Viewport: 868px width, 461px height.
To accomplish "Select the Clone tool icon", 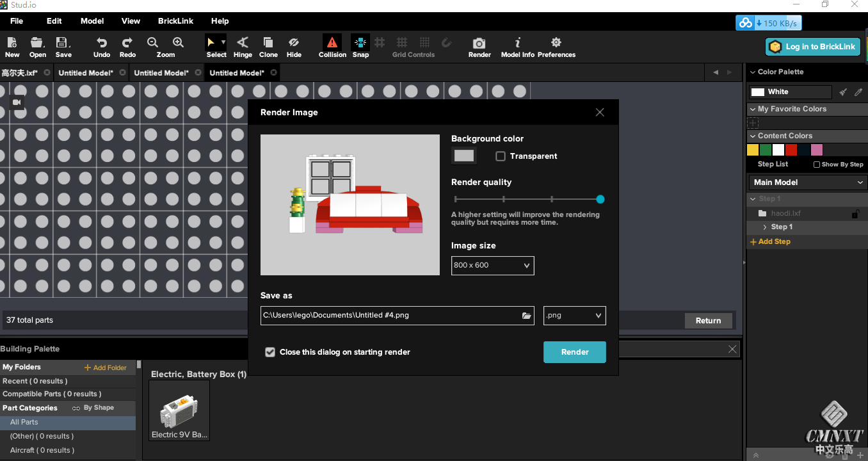I will [268, 44].
